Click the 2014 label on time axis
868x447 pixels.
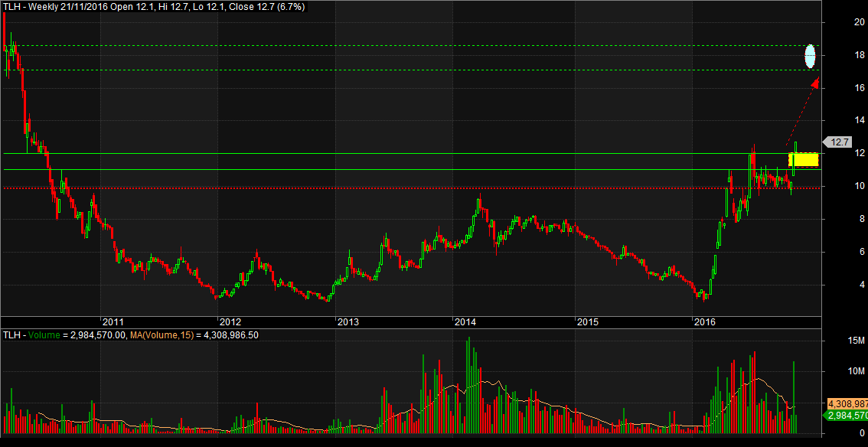click(465, 321)
